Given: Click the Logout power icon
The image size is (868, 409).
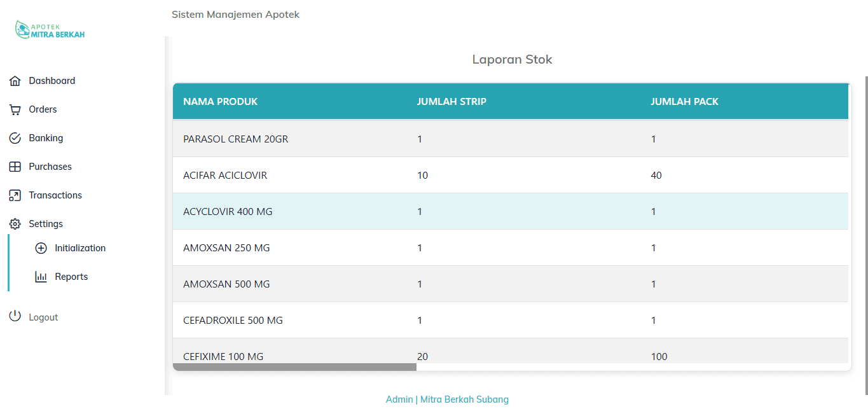Looking at the screenshot, I should 15,317.
